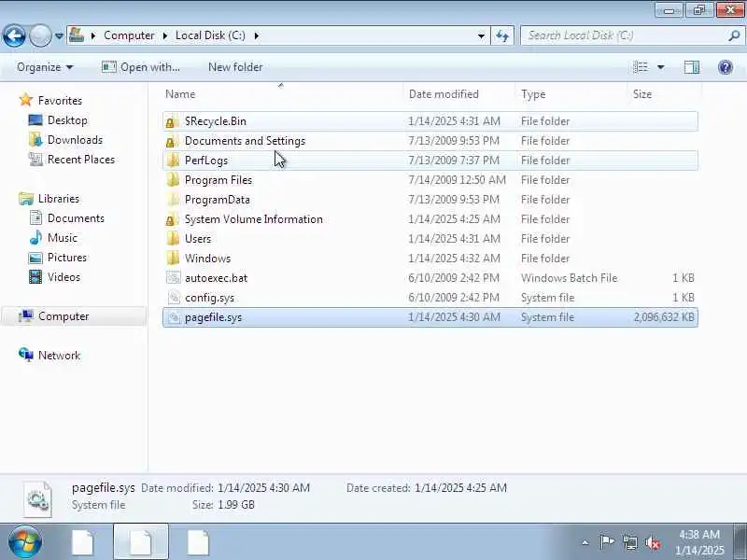Show hidden tray icons arrow
Image resolution: width=747 pixels, height=560 pixels.
[x=585, y=542]
